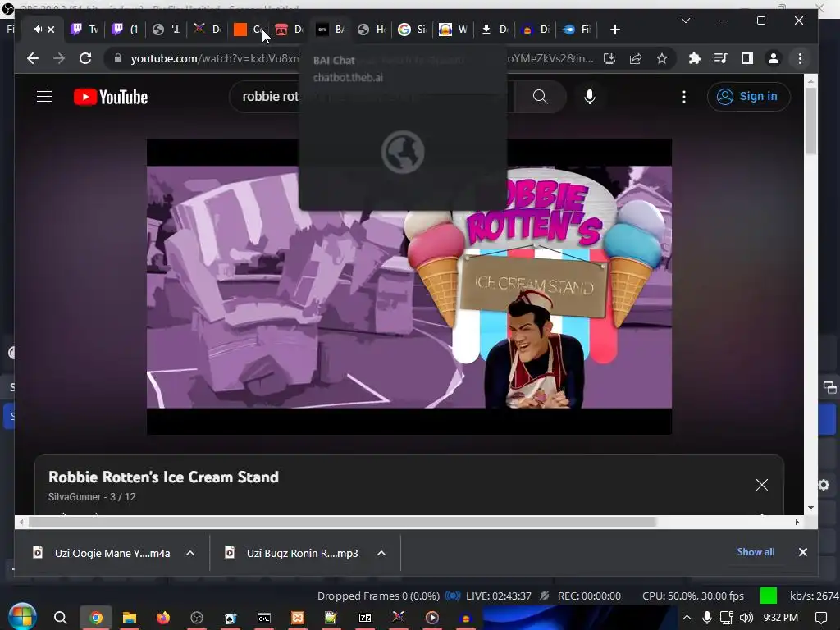Image resolution: width=840 pixels, height=630 pixels.
Task: Click the 9:32 PM taskbar clock
Action: (781, 618)
